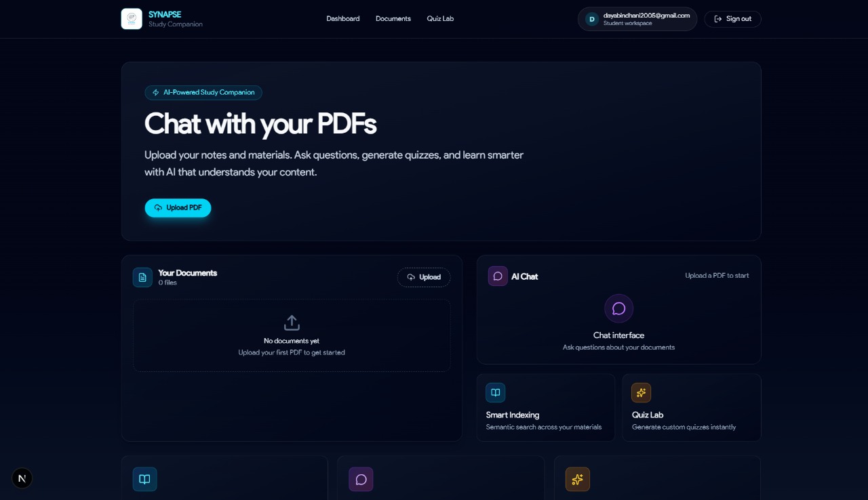
Task: Go to Documents in the top navigation
Action: click(393, 19)
